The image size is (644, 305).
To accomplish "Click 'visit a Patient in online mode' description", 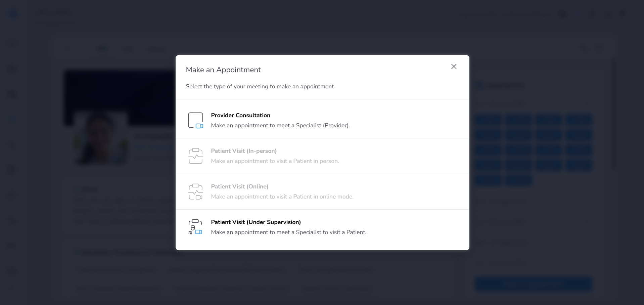I will click(x=282, y=197).
